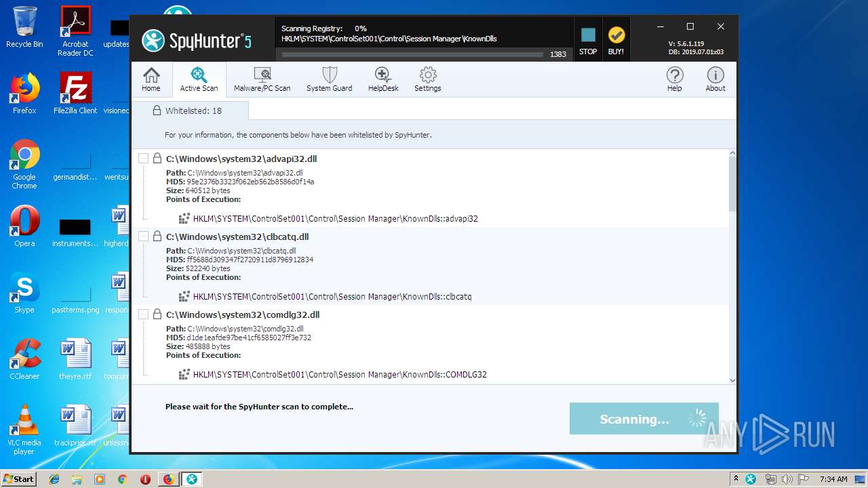Launch Google Chrome desktop shortcut
This screenshot has height=488, width=868.
click(x=24, y=165)
